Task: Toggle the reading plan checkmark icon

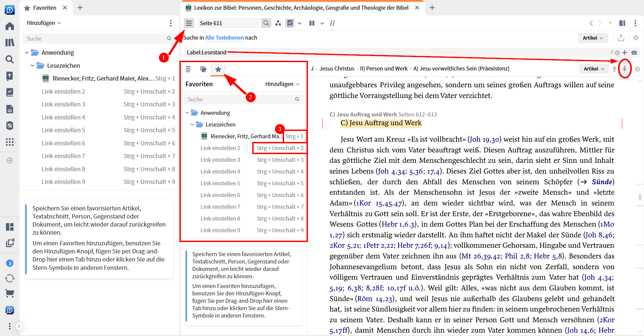Action: point(290,23)
